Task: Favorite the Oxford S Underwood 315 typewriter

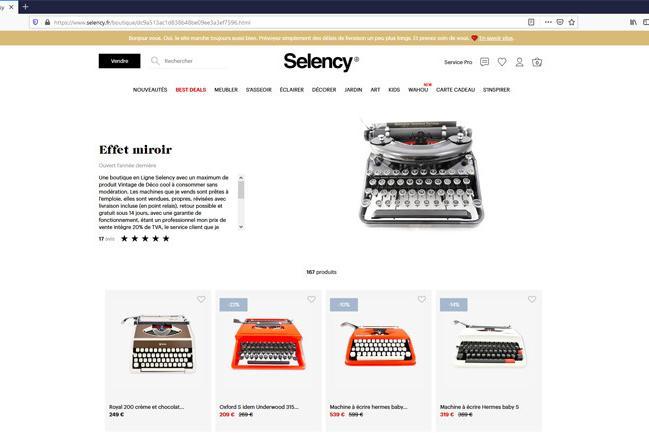Action: point(311,299)
